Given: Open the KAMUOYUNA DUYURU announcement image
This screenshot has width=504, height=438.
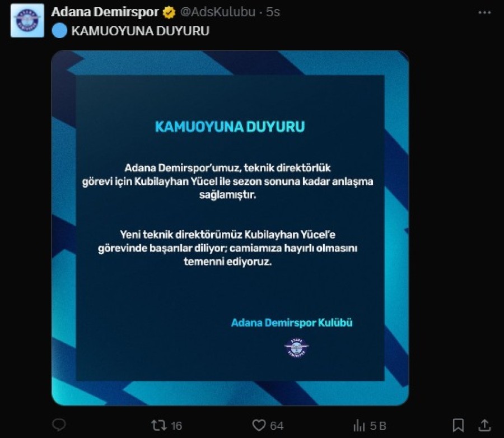Looking at the screenshot, I should (230, 228).
